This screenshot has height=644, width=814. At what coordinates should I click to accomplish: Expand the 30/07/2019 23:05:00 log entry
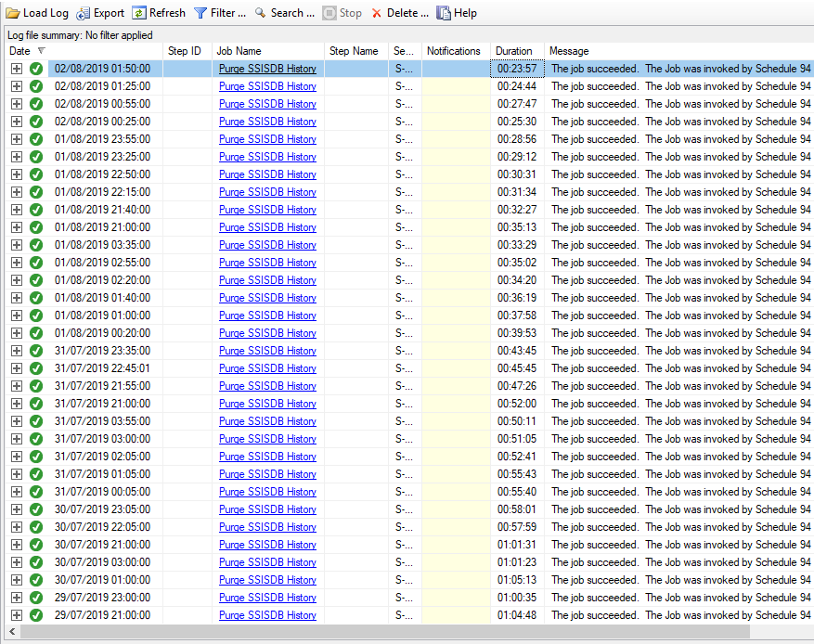[x=17, y=509]
